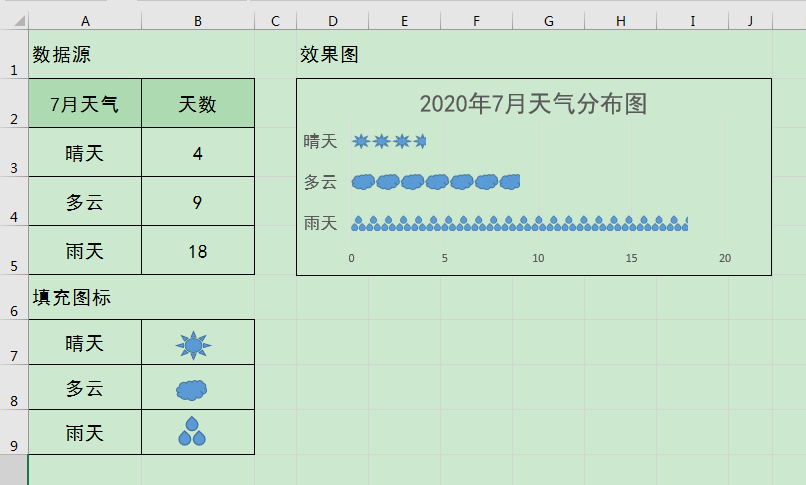This screenshot has width=806, height=485.
Task: Select column D header
Action: point(333,21)
